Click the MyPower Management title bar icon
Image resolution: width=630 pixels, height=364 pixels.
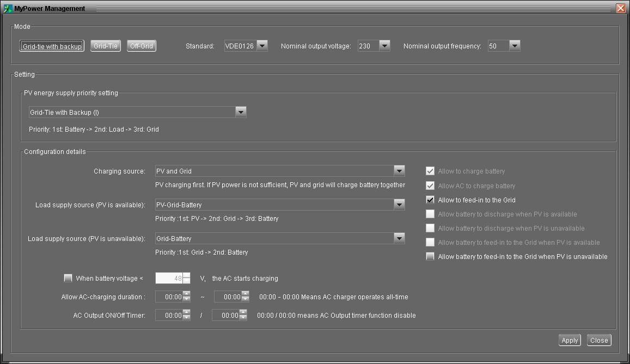click(x=8, y=8)
